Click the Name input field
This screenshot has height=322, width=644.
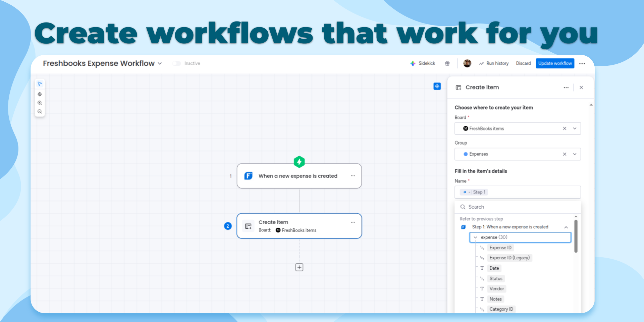(518, 192)
